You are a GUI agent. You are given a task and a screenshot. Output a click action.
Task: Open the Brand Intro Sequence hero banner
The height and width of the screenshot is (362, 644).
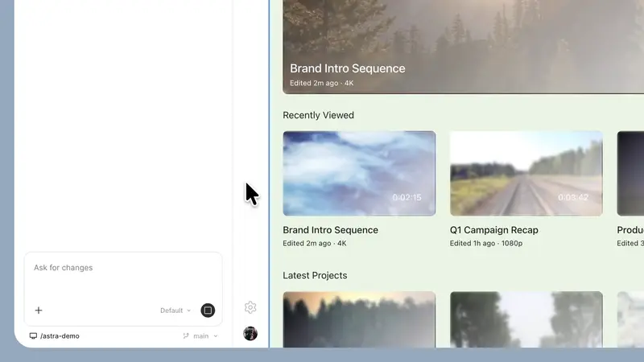pos(464,47)
